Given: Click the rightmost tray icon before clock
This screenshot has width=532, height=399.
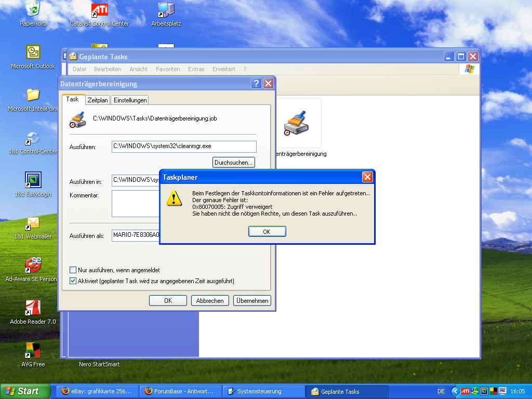Looking at the screenshot, I should click(x=502, y=391).
